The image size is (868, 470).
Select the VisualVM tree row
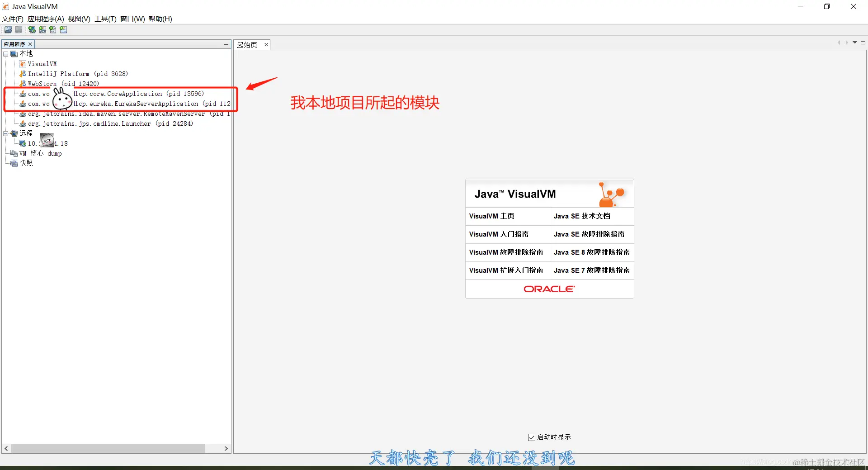42,64
